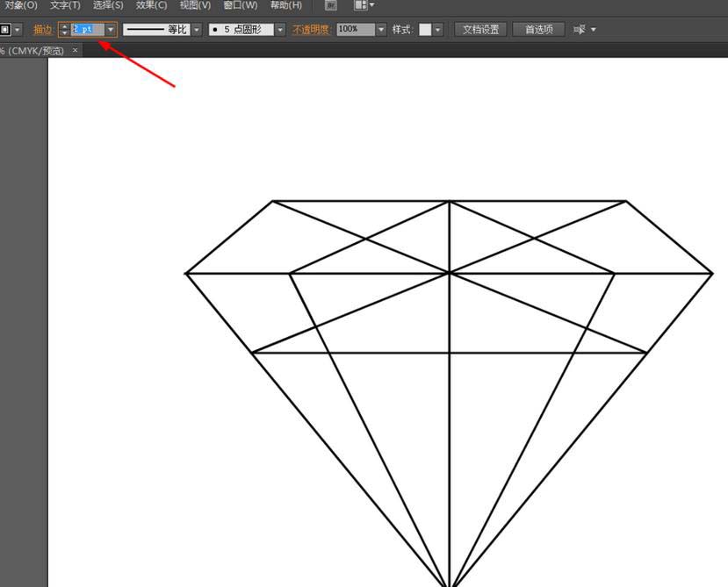Viewport: 728px width, 587px height.
Task: Open the 对象(O) menu
Action: coord(21,5)
